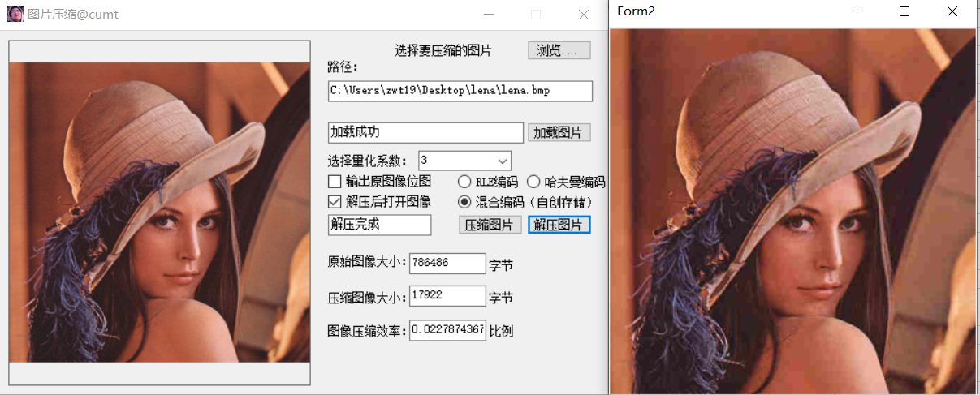The image size is (980, 395).
Task: Minimize the Form2 window
Action: click(x=857, y=11)
